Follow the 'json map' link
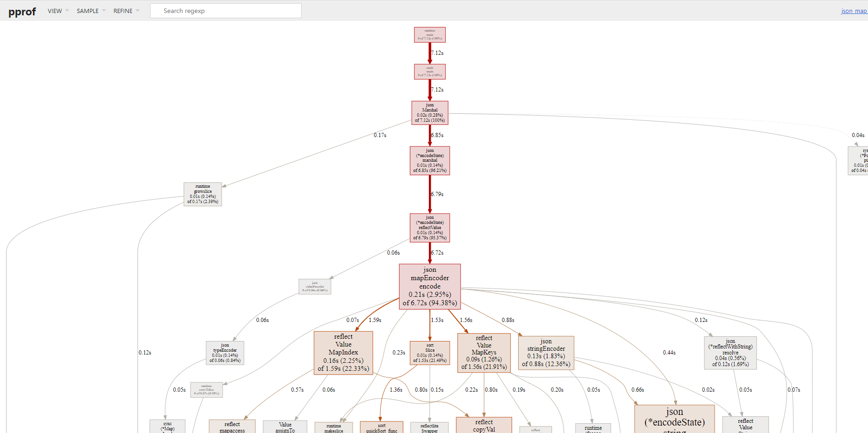Viewport: 868px width, 433px height. [853, 11]
